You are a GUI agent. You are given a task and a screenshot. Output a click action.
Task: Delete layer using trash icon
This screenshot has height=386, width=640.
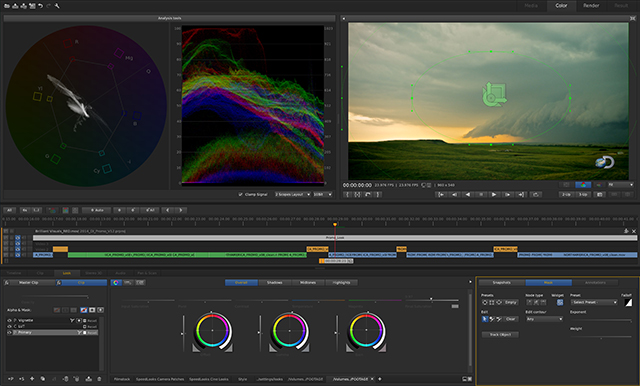[99, 379]
